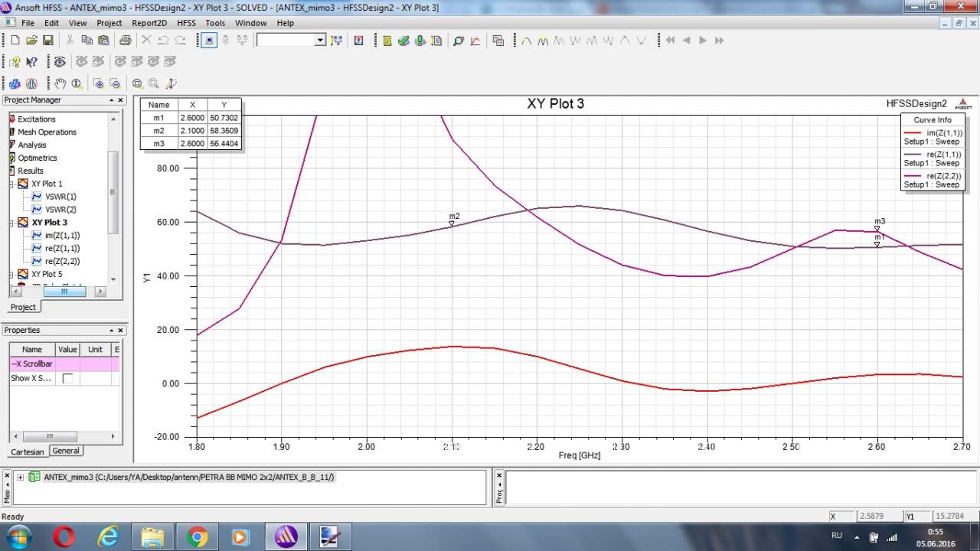The width and height of the screenshot is (980, 551).
Task: Select the Pan hand tool
Action: 60,83
